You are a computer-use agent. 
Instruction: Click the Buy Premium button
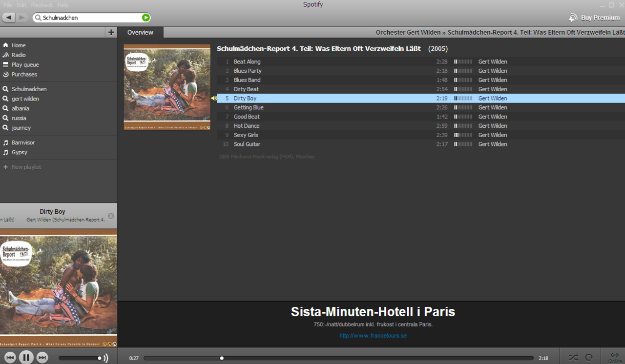click(594, 18)
